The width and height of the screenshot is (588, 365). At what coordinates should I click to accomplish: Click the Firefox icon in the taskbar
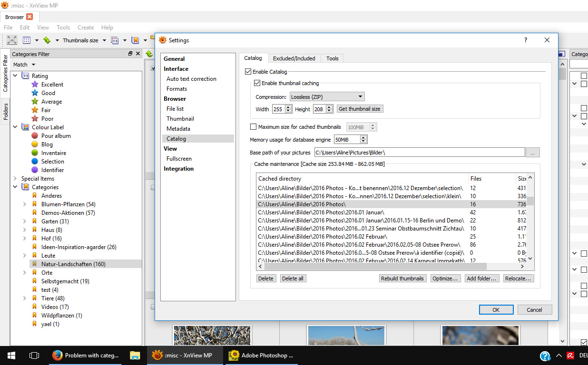58,355
